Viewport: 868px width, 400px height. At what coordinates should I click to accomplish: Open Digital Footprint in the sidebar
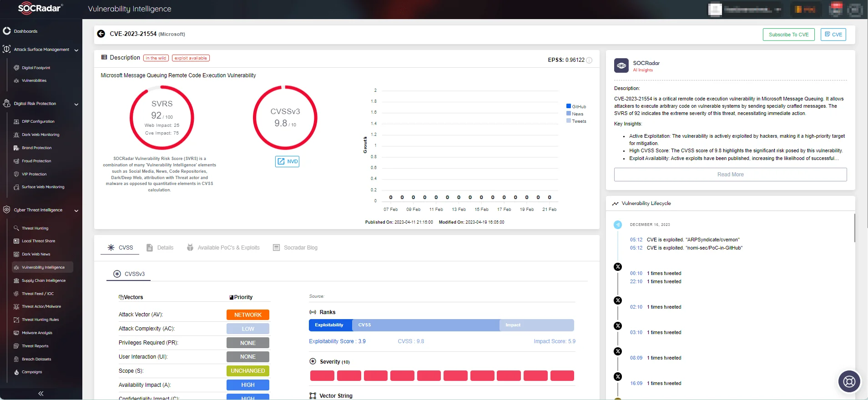[x=36, y=68]
